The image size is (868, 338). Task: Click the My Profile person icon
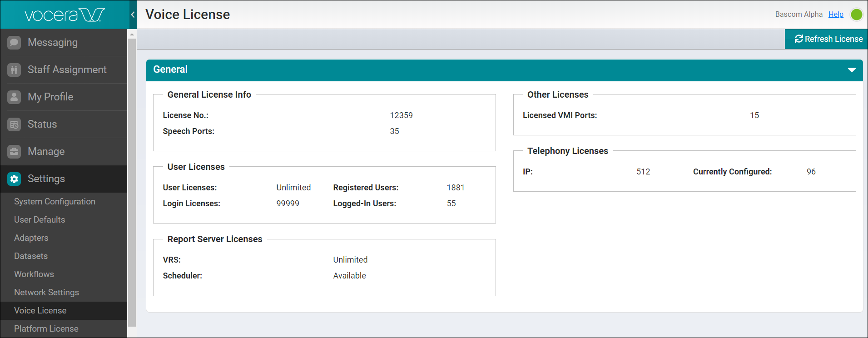point(14,97)
